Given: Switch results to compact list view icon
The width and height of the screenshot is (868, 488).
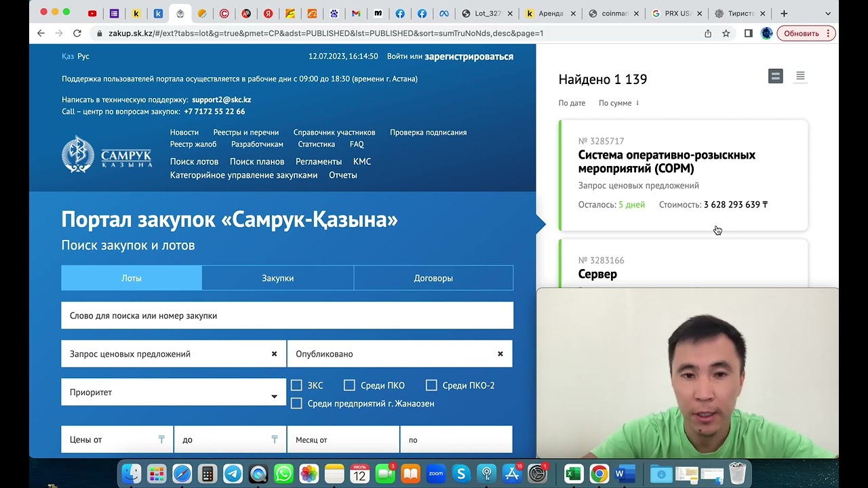Looking at the screenshot, I should pyautogui.click(x=800, y=76).
